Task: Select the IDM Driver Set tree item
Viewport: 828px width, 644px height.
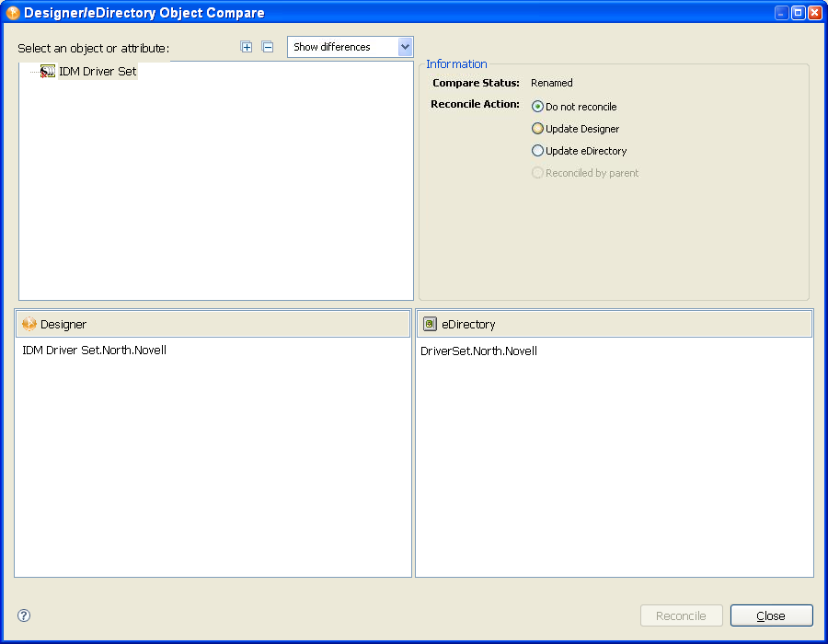Action: [98, 71]
